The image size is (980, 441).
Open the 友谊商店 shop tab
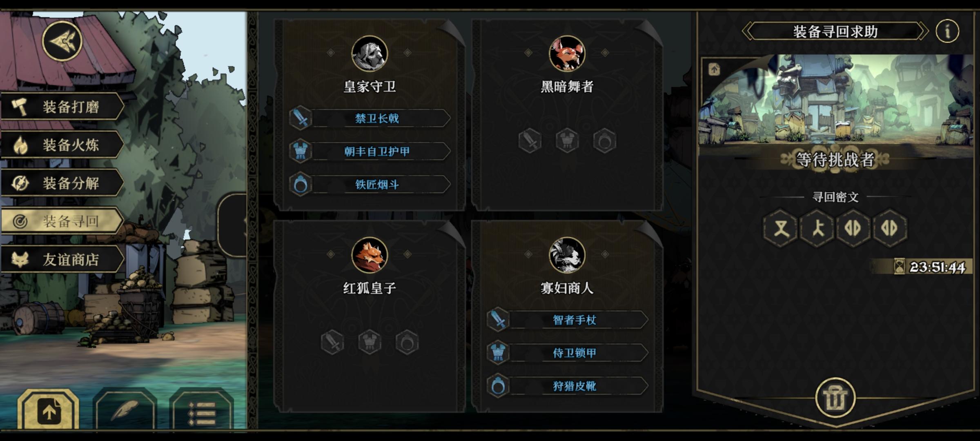(62, 259)
